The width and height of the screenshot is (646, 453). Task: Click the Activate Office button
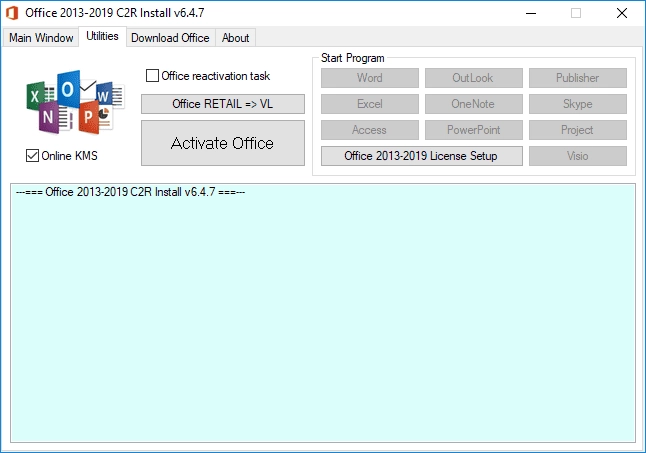(x=223, y=143)
